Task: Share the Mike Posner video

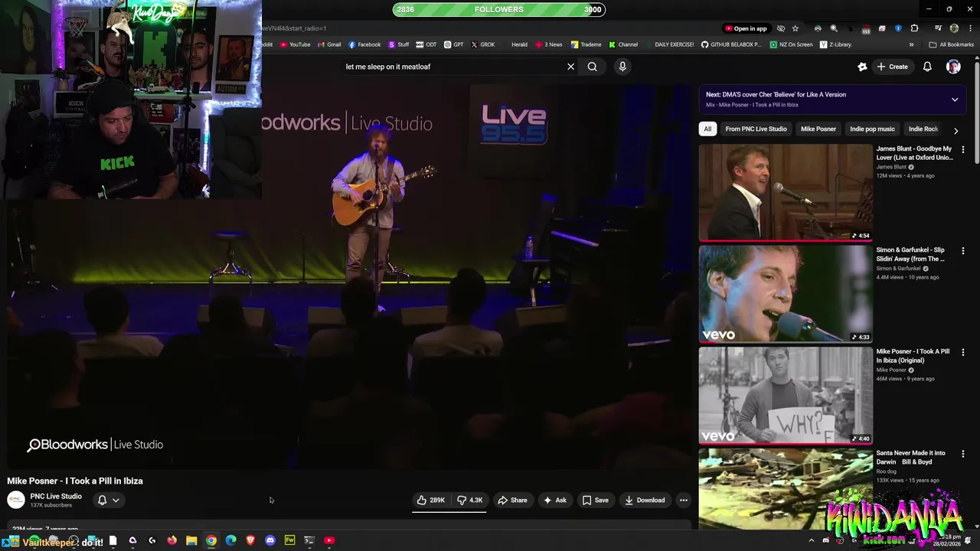Action: point(512,500)
